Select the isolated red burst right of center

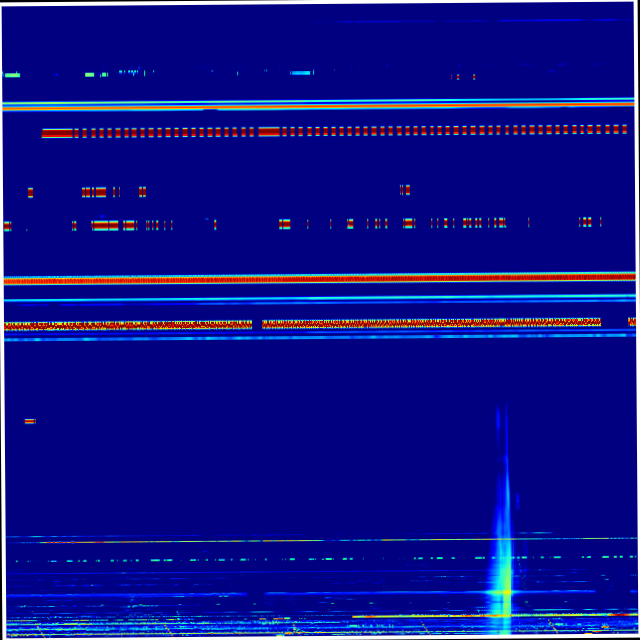point(405,189)
